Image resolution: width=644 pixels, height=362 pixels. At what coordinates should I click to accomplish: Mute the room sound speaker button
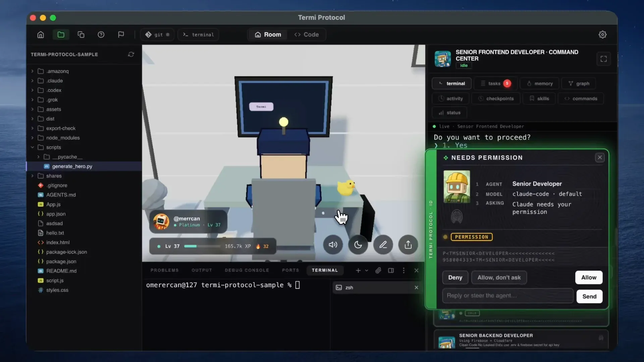pyautogui.click(x=333, y=245)
